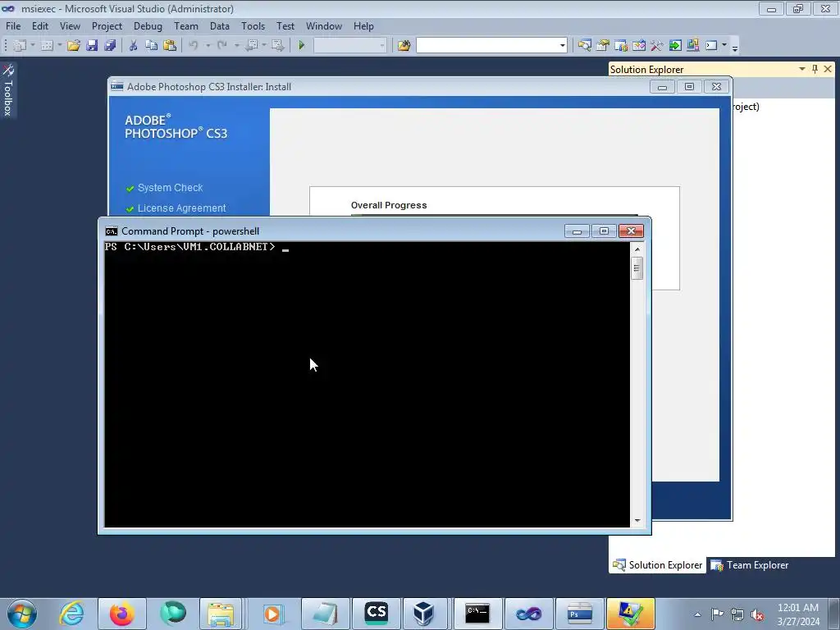840x630 pixels.
Task: Switch to the Team Explorer tab
Action: pyautogui.click(x=750, y=565)
